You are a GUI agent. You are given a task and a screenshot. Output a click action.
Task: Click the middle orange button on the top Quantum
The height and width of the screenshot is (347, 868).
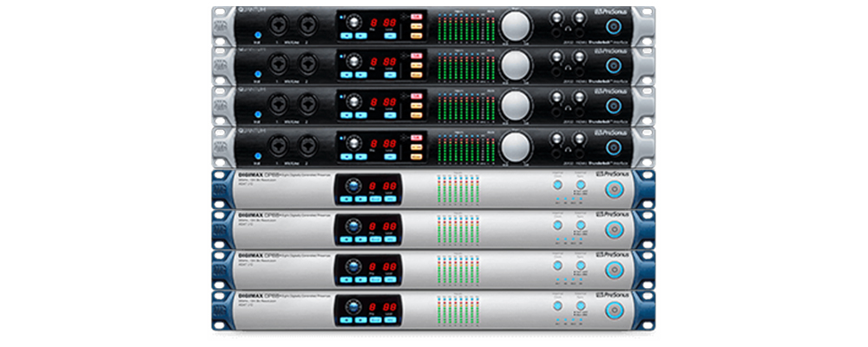pyautogui.click(x=417, y=25)
